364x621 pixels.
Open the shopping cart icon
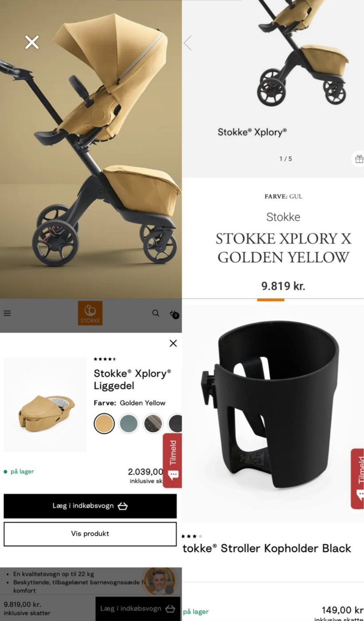[x=174, y=314]
